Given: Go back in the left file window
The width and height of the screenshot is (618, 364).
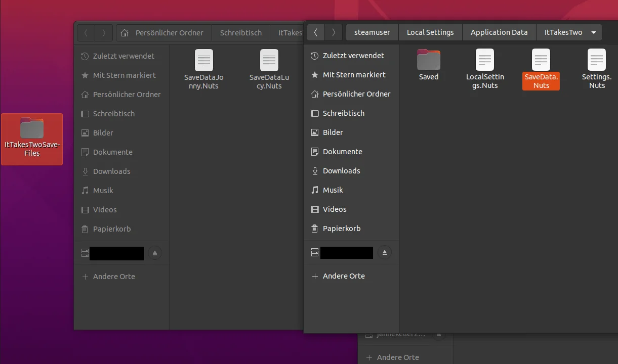Looking at the screenshot, I should coord(86,33).
